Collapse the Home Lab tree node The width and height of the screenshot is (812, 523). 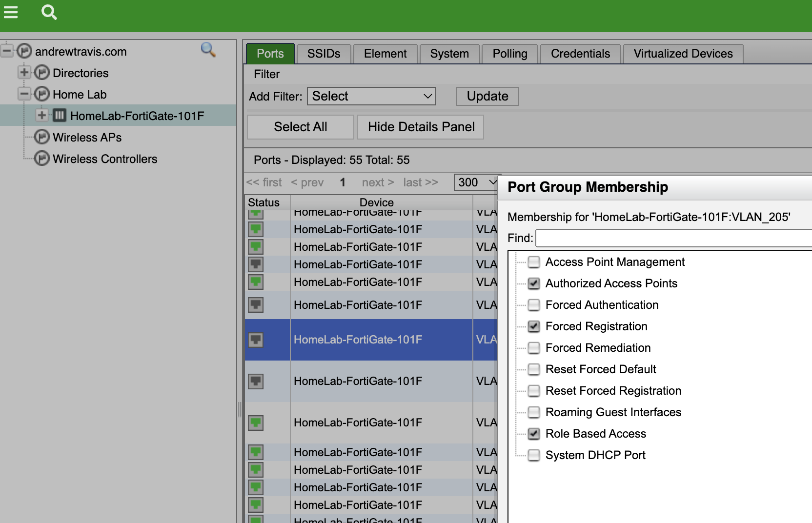tap(24, 94)
